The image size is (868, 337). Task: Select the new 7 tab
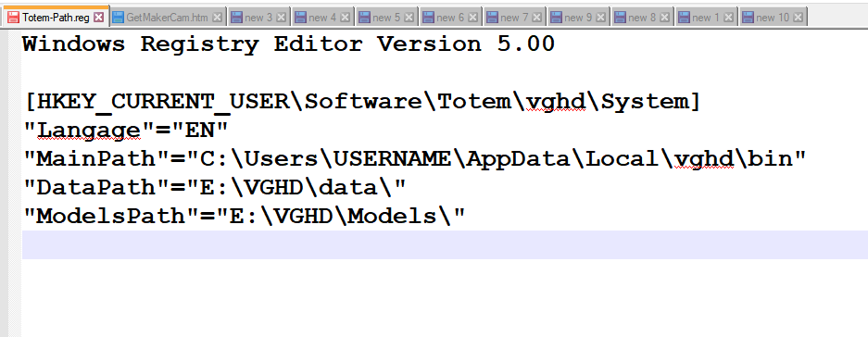click(514, 18)
